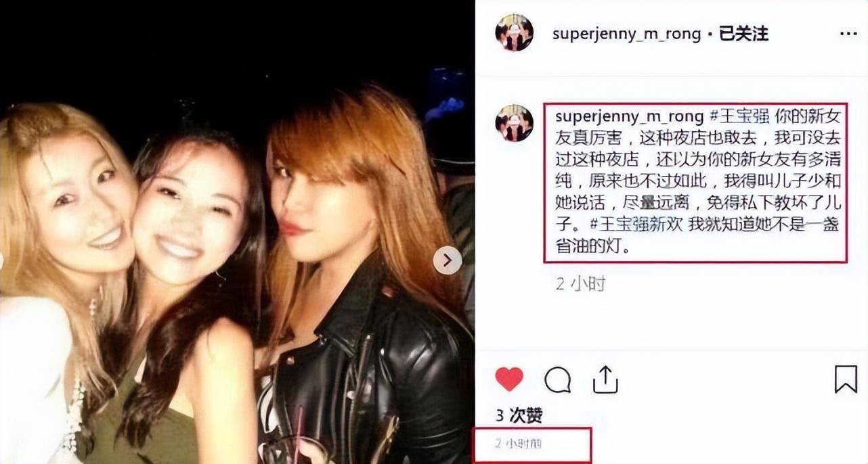Click the small avatar beside the caption
The image size is (868, 464).
pyautogui.click(x=515, y=123)
